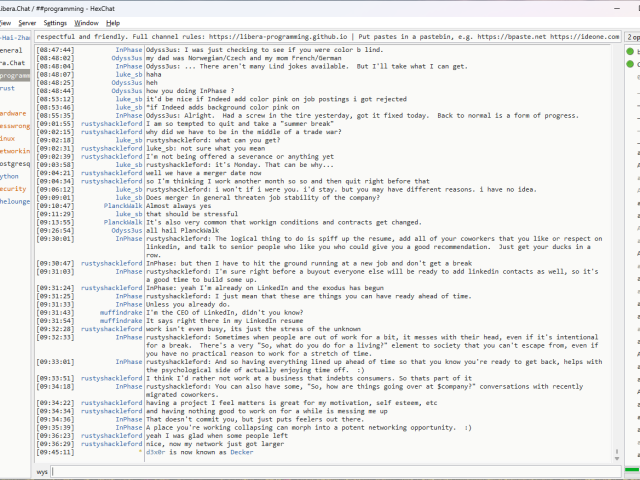Screen dimensions: 640x480
Task: Open the security channel
Action: click(x=13, y=188)
